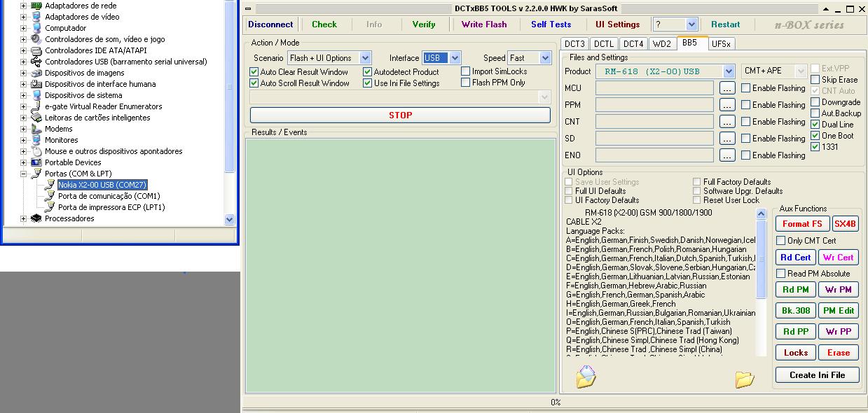Collapse the Portas (COM & LPT) tree node
Viewport: 868px width, 413px height.
(x=23, y=174)
